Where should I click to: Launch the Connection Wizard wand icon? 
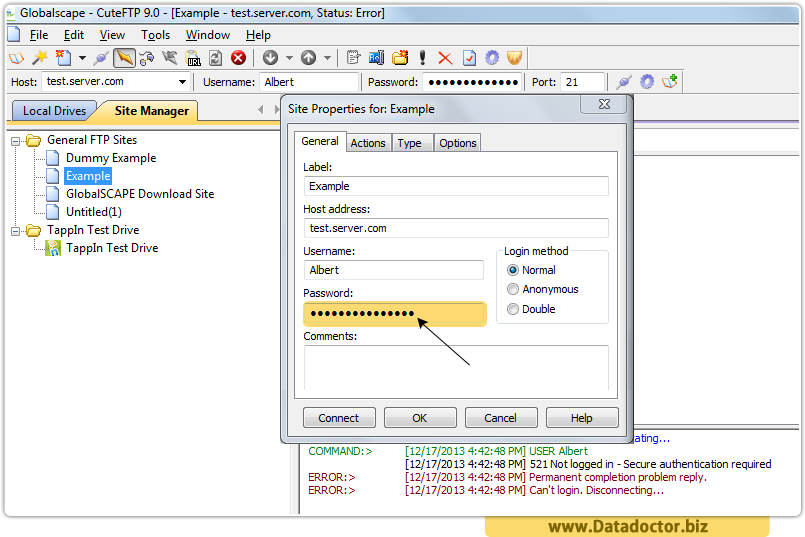pos(40,58)
